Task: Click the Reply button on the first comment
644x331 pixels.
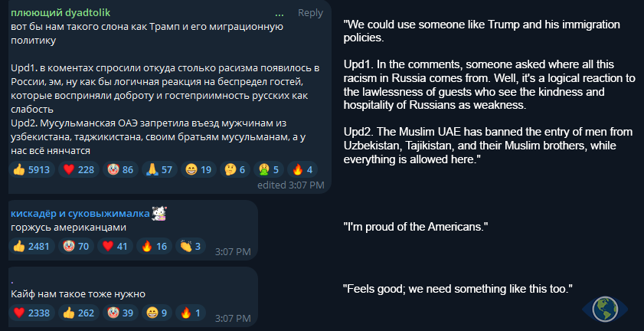Action: tap(310, 12)
